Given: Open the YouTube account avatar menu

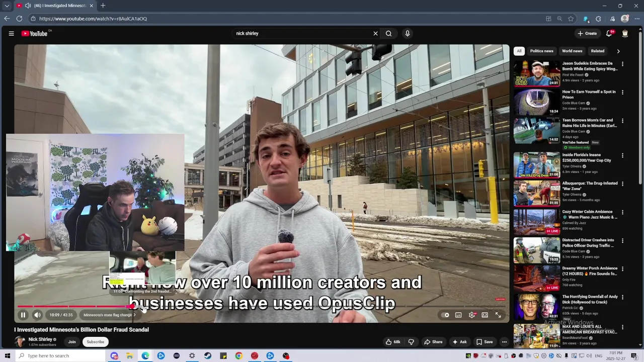Looking at the screenshot, I should coord(625,34).
